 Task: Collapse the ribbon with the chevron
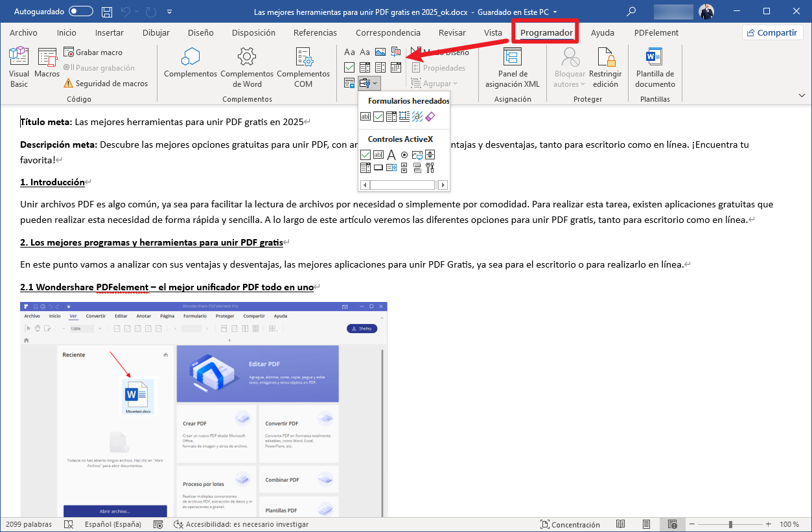click(x=802, y=95)
